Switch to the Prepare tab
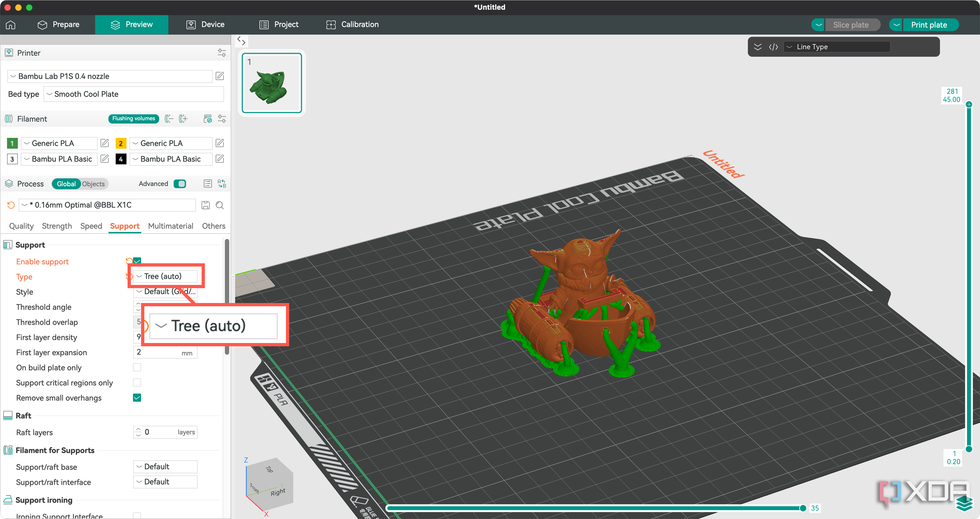 (x=59, y=25)
